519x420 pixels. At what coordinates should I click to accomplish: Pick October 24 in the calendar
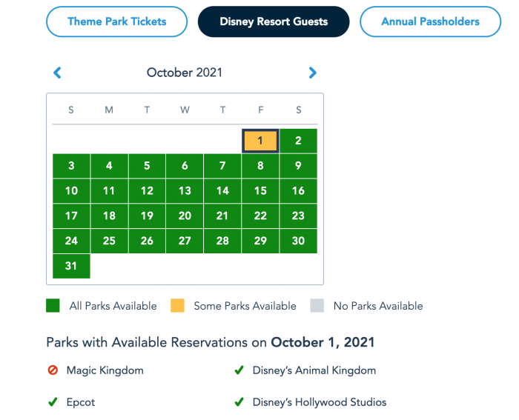[71, 241]
